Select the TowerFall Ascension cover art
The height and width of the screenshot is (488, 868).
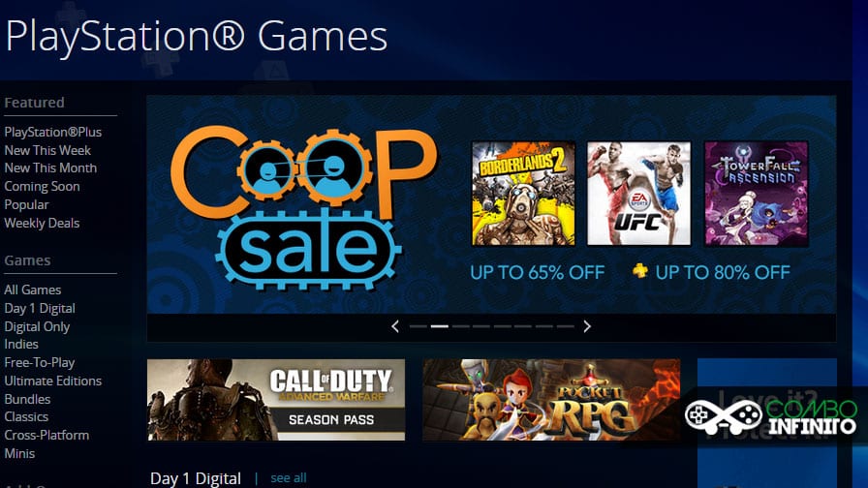(x=757, y=193)
